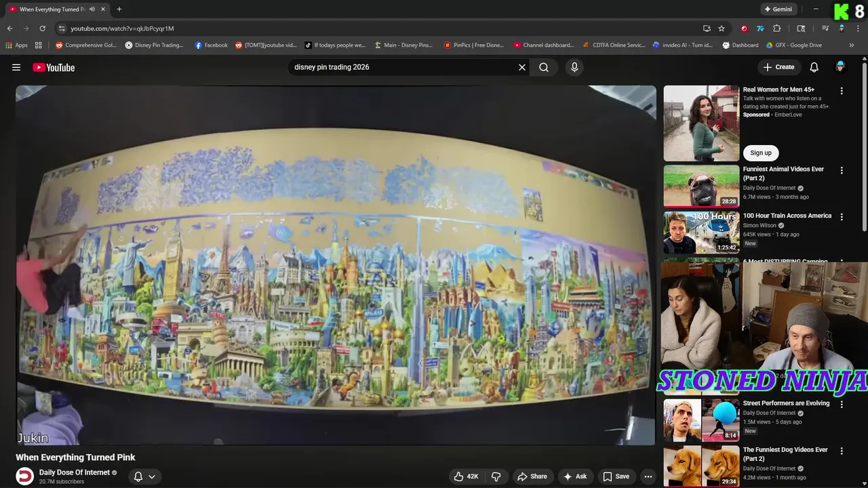The width and height of the screenshot is (868, 488).
Task: Open tab groups grid icon
Action: click(39, 45)
